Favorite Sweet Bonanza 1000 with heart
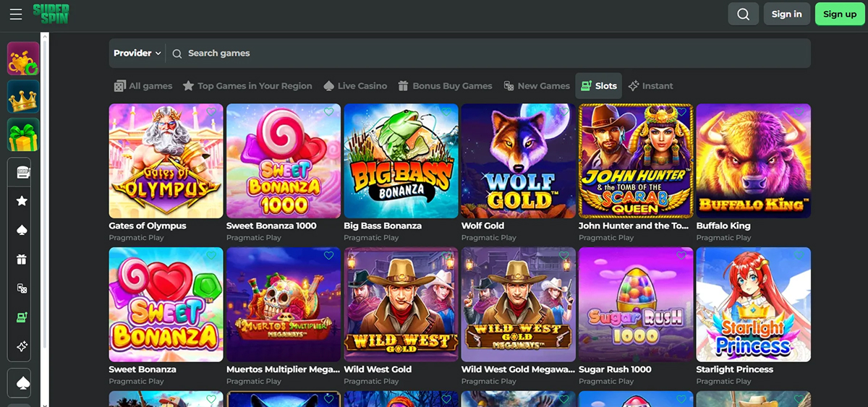Image resolution: width=868 pixels, height=407 pixels. pyautogui.click(x=328, y=112)
